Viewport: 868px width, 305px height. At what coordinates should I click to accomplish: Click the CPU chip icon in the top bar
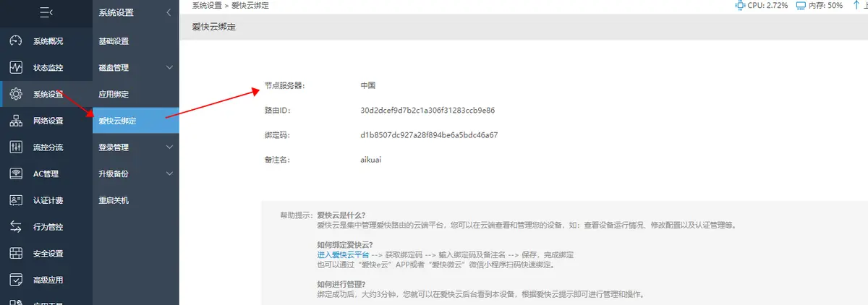(x=740, y=5)
